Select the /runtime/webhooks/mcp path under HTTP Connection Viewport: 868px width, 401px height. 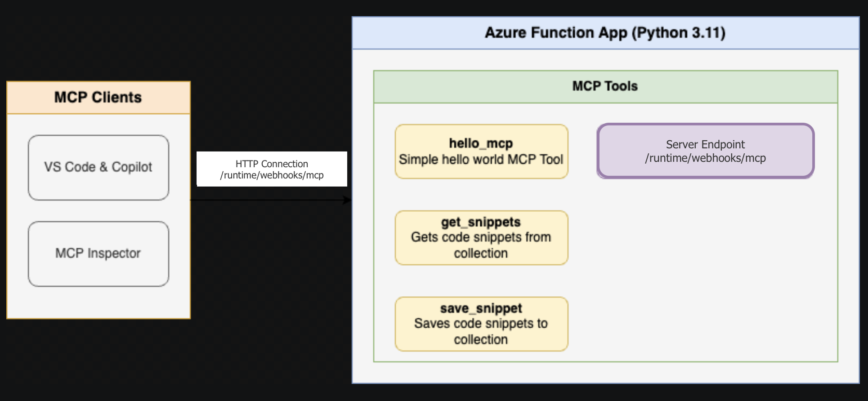click(272, 175)
